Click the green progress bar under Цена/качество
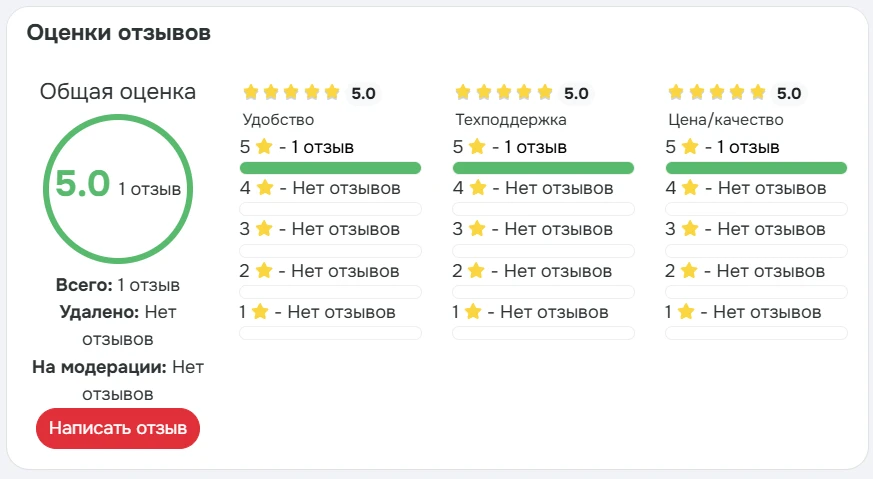 [x=756, y=167]
